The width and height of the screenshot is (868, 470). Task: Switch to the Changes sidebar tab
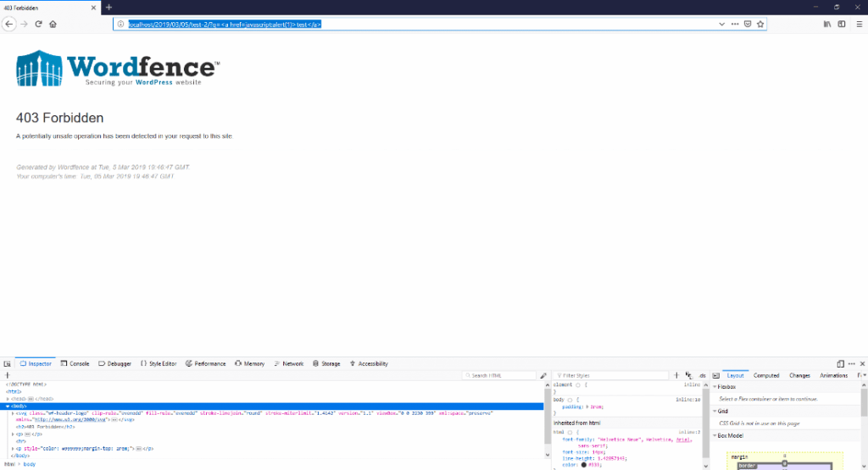pos(799,375)
